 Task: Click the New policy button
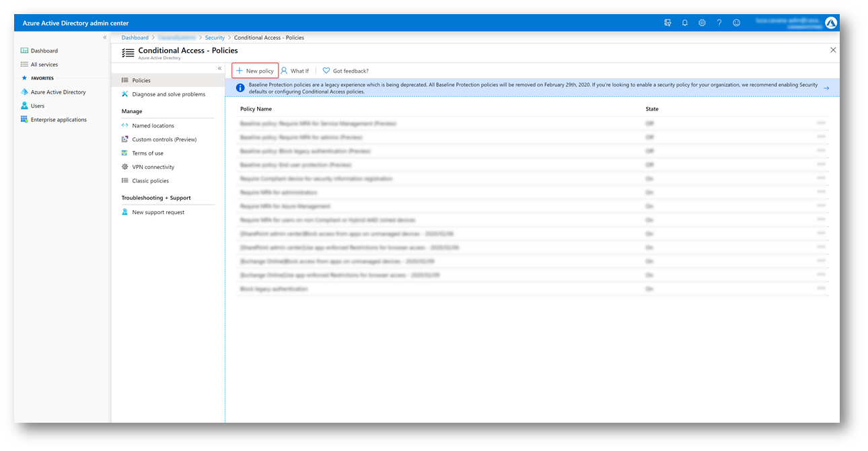point(255,71)
